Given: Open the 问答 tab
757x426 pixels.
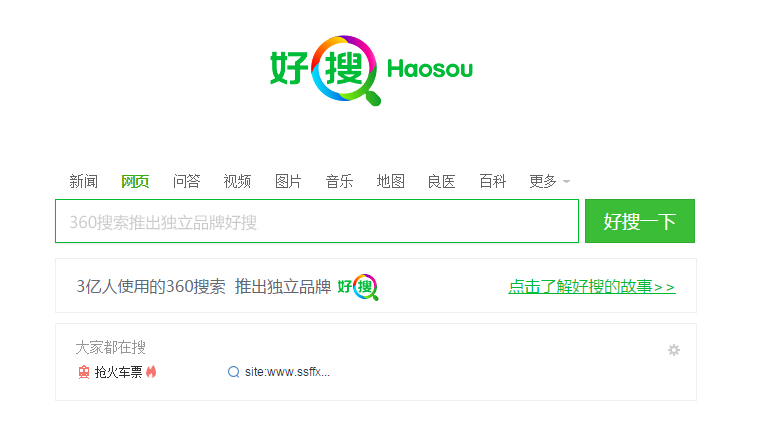Looking at the screenshot, I should pos(186,182).
